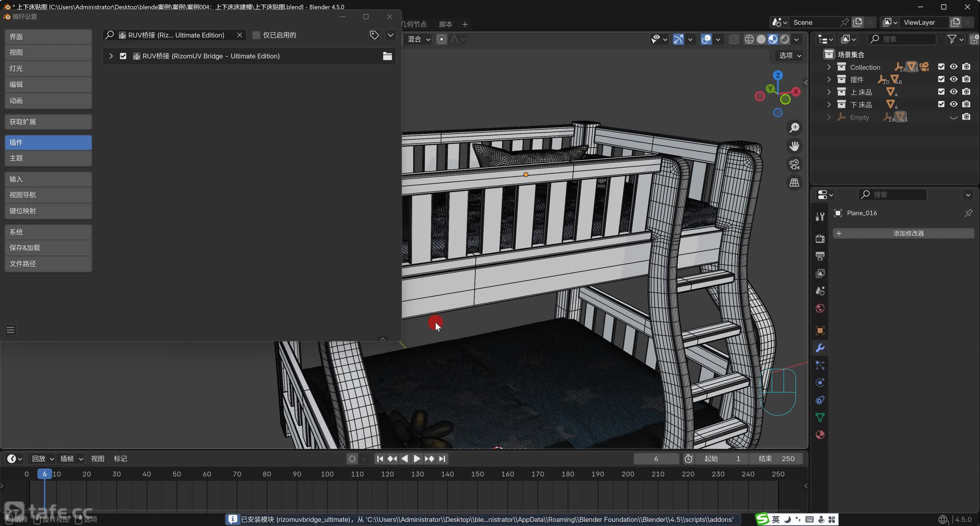Click the zoom view magnifier icon
The image size is (980, 526).
click(x=794, y=127)
